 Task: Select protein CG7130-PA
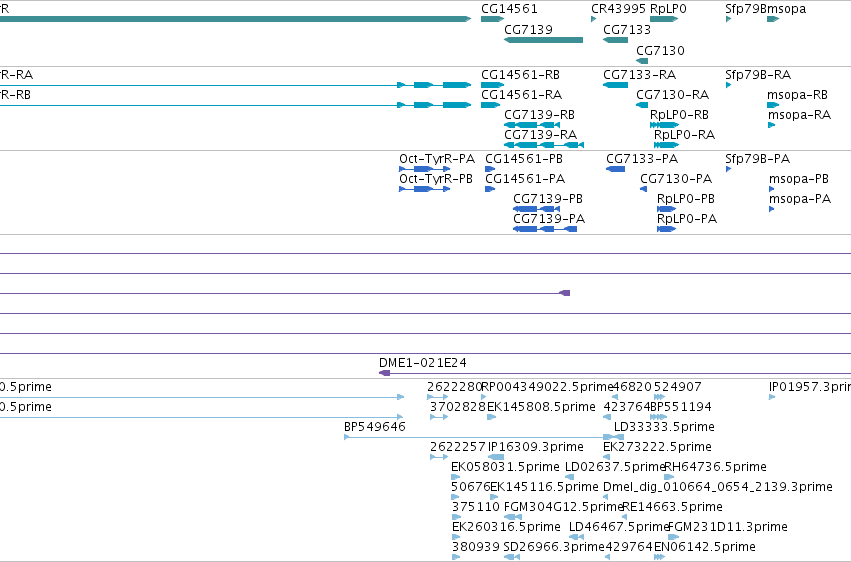676,179
